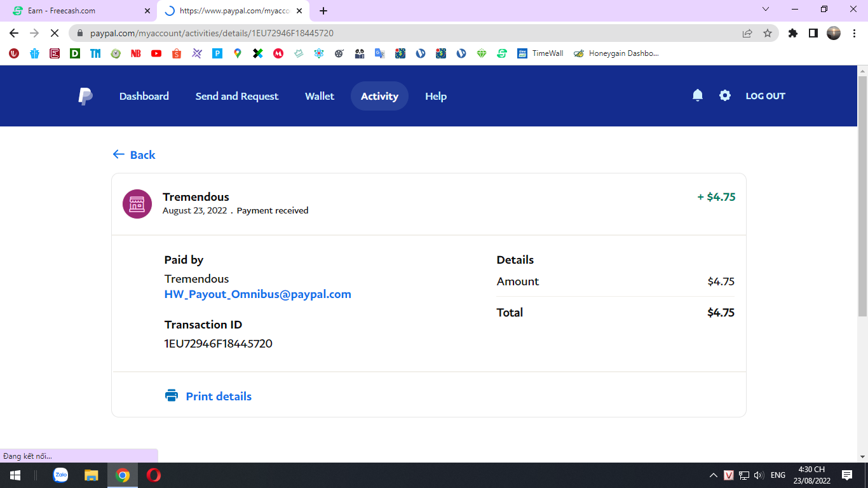Close the Freecash tab
The height and width of the screenshot is (488, 868).
(x=147, y=11)
